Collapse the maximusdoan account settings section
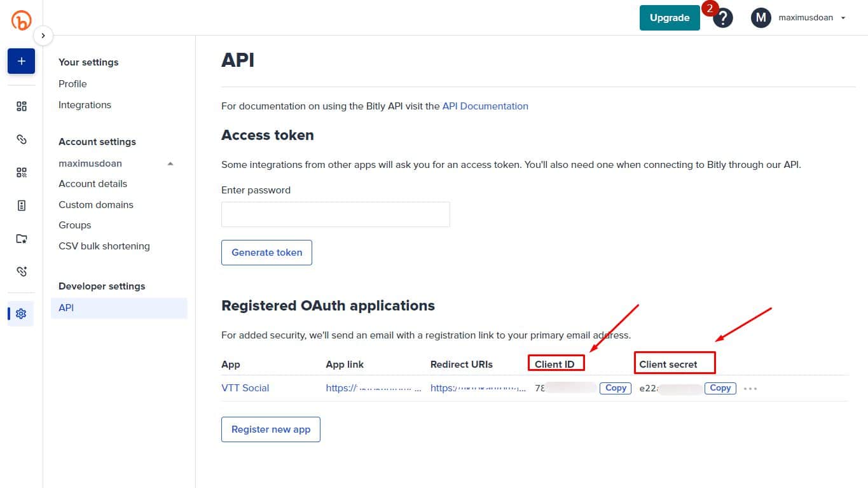Screen dimensions: 868x488 pos(170,164)
